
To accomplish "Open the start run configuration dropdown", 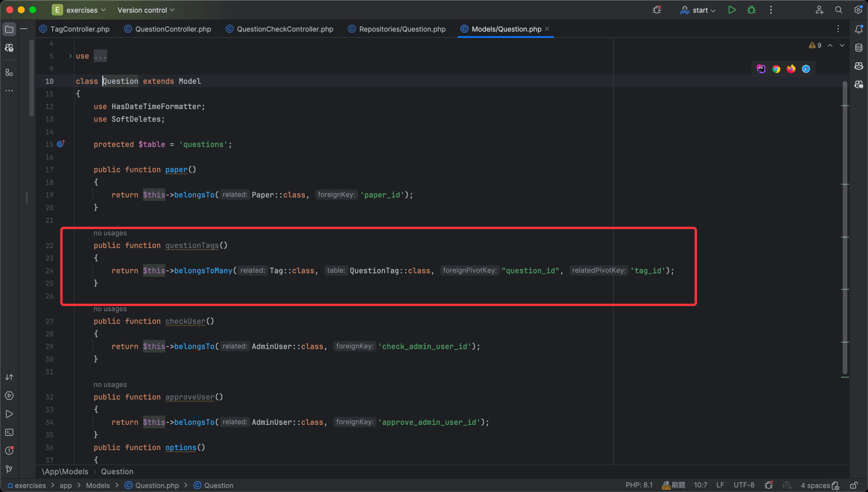I will pos(699,10).
